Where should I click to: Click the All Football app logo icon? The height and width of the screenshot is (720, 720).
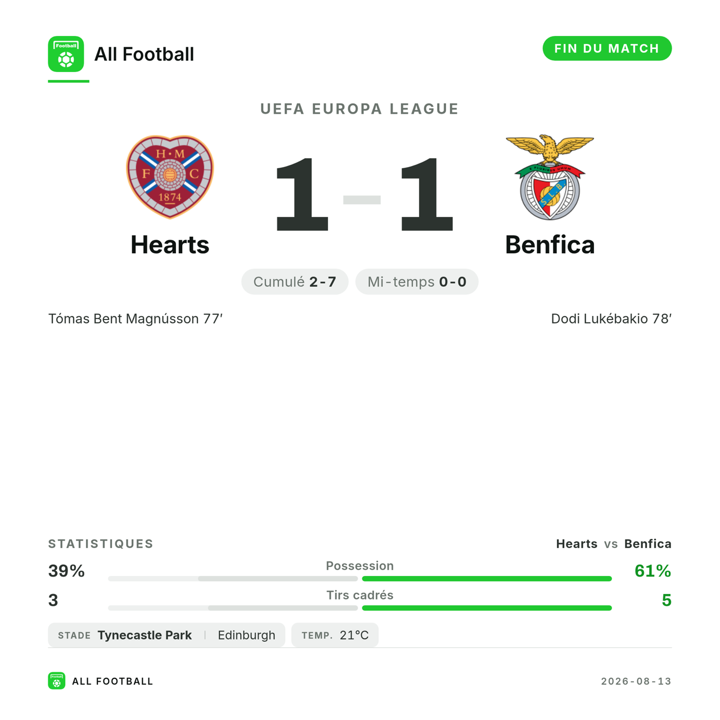pos(66,54)
